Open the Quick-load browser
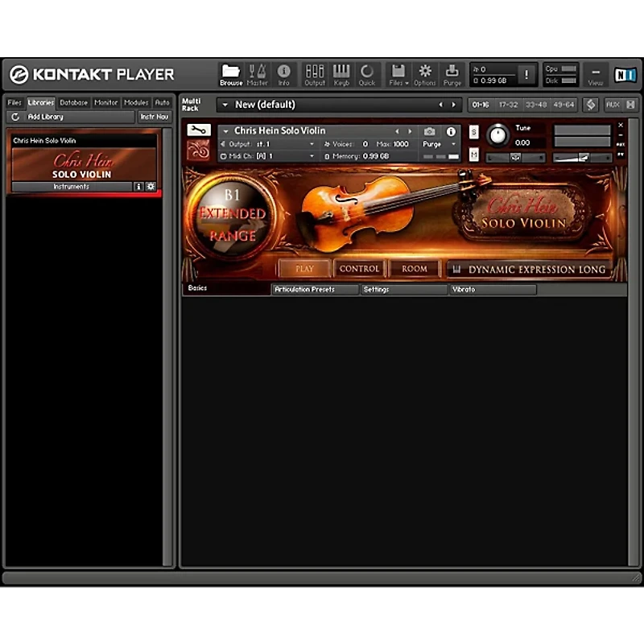The image size is (644, 644). (367, 75)
